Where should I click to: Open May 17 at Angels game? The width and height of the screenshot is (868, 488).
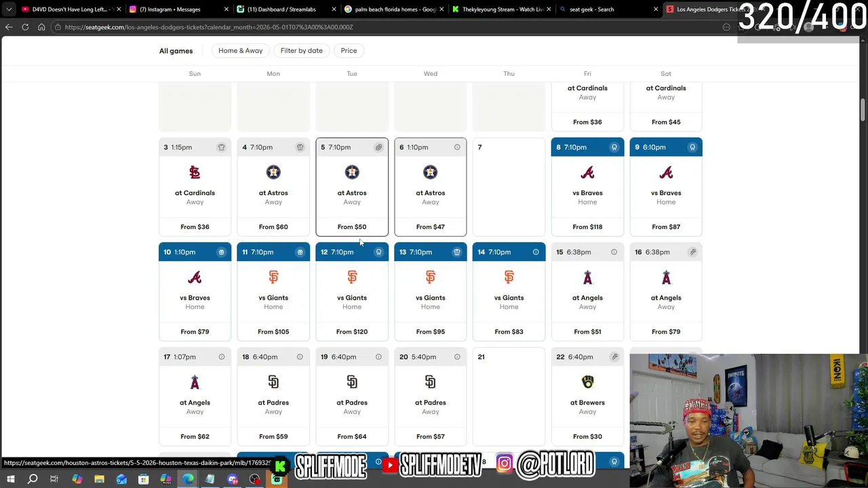coord(195,396)
